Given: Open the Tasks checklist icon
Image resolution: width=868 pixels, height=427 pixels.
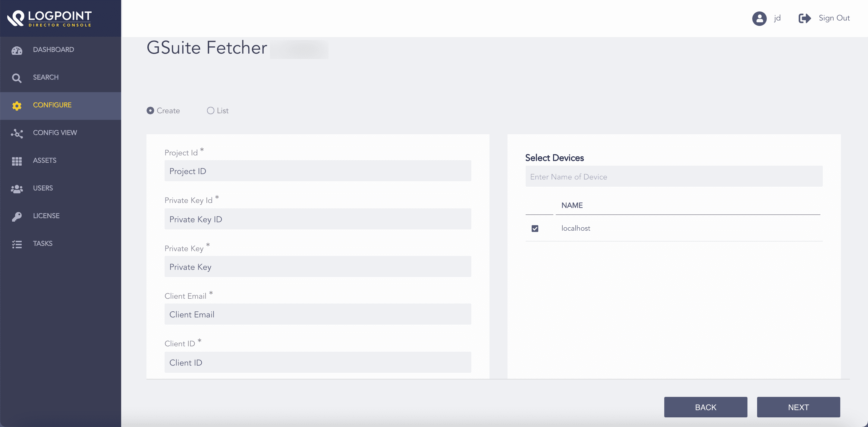Looking at the screenshot, I should coord(17,244).
